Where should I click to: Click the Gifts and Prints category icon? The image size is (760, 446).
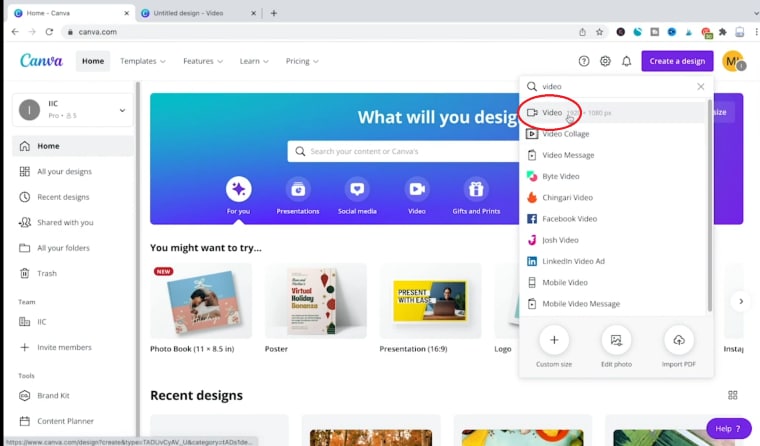[x=476, y=189]
